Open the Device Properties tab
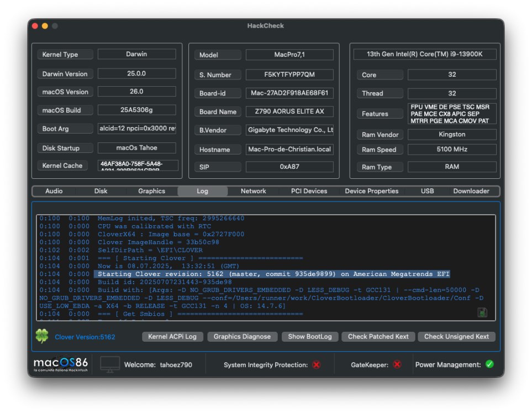Viewport: 532px width, 414px height. pyautogui.click(x=372, y=191)
